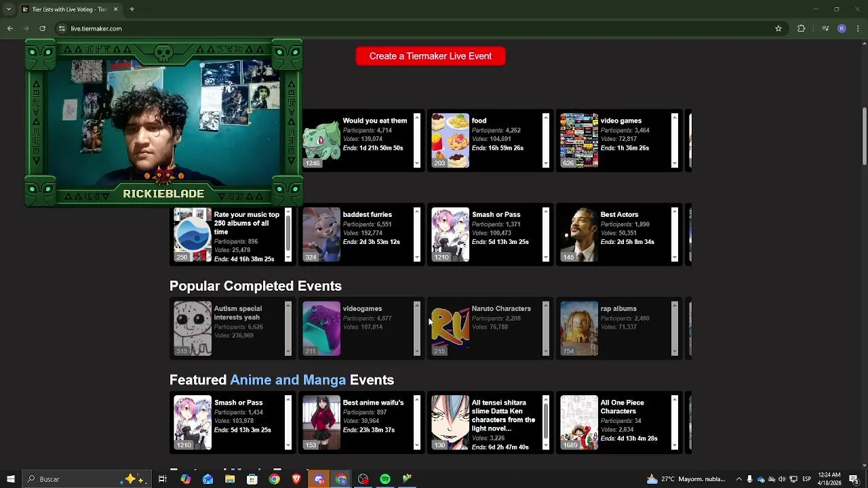The image size is (868, 488).
Task: Open the Chrome three-dot menu
Action: point(858,28)
